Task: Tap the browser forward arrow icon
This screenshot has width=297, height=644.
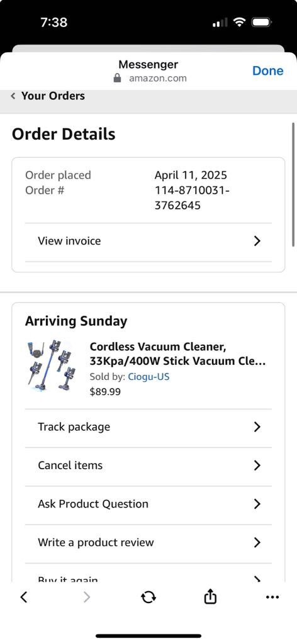Action: pyautogui.click(x=87, y=597)
